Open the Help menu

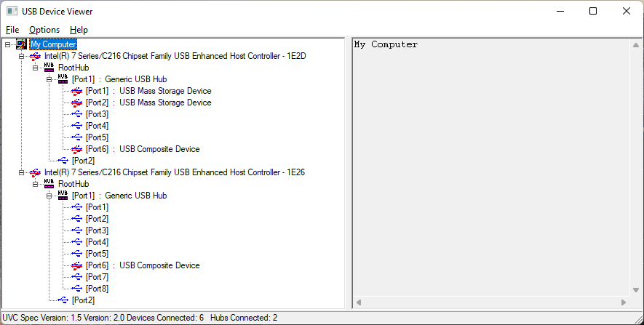click(79, 30)
